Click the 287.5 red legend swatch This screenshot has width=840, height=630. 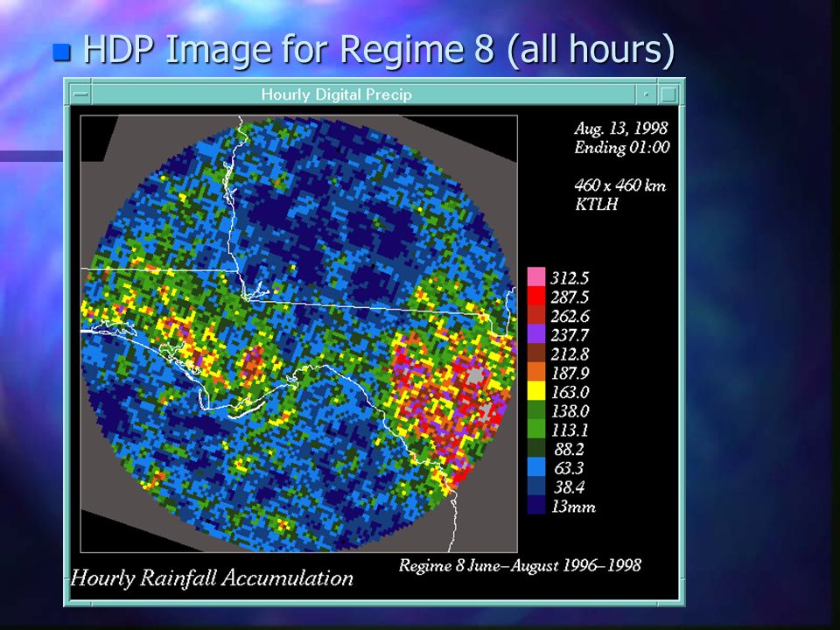(536, 296)
